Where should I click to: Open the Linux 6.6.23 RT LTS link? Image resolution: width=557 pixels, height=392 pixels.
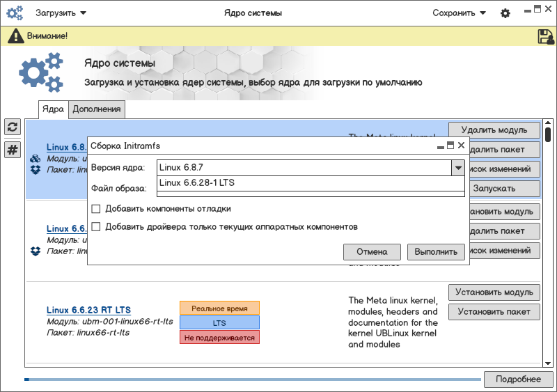pyautogui.click(x=88, y=310)
